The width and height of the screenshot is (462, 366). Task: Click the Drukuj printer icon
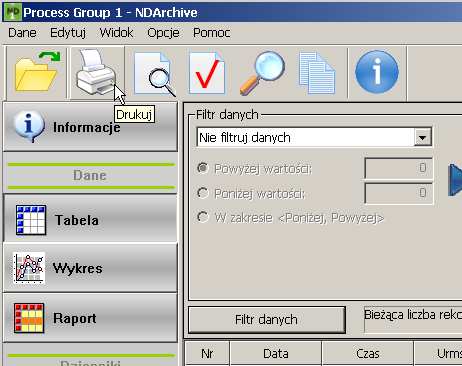pyautogui.click(x=97, y=73)
